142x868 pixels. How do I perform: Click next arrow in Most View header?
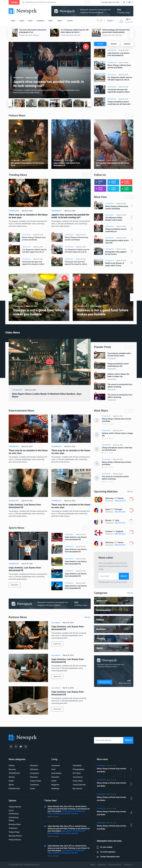(x=132, y=197)
